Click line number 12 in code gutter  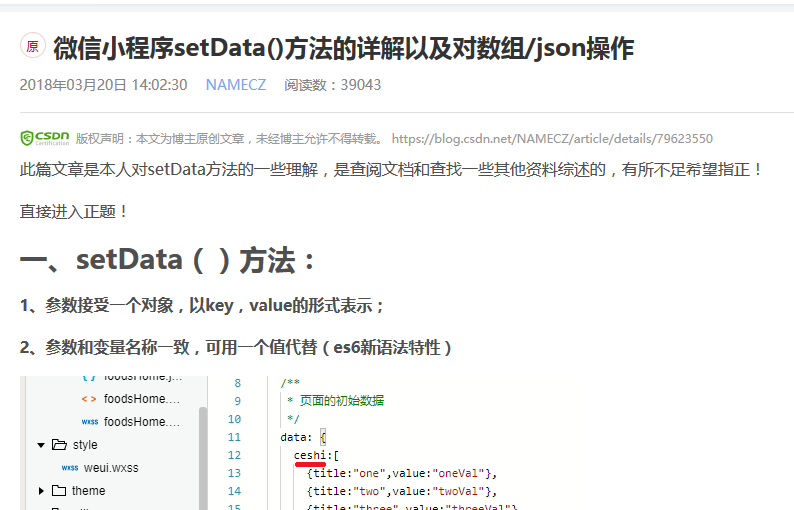(x=234, y=455)
